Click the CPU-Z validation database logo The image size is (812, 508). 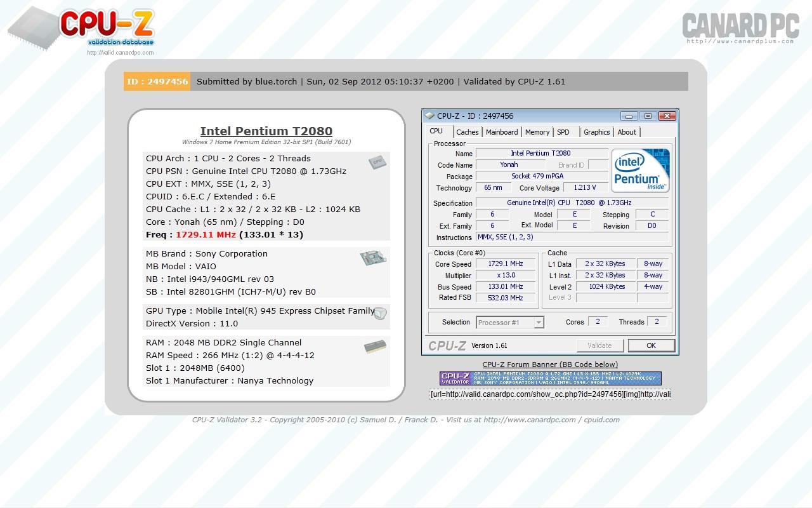(x=81, y=29)
